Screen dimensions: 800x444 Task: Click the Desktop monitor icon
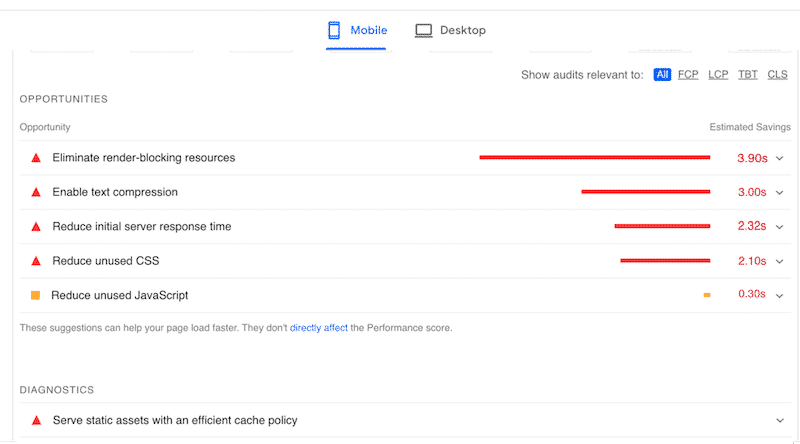[424, 31]
